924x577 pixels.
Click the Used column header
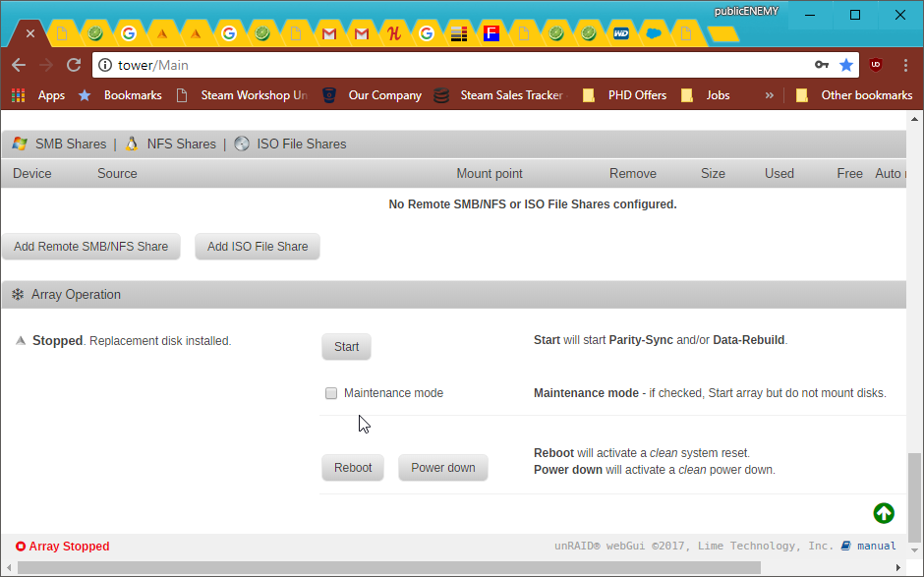780,174
